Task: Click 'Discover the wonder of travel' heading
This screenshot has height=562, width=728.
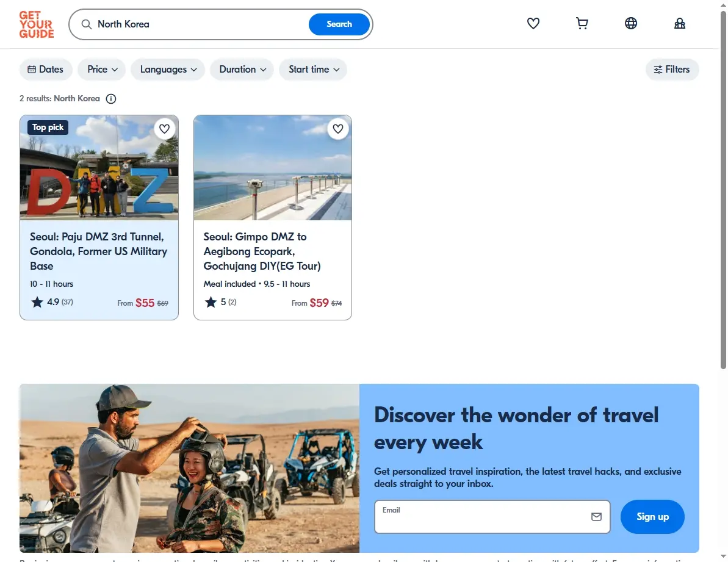Action: pos(516,428)
